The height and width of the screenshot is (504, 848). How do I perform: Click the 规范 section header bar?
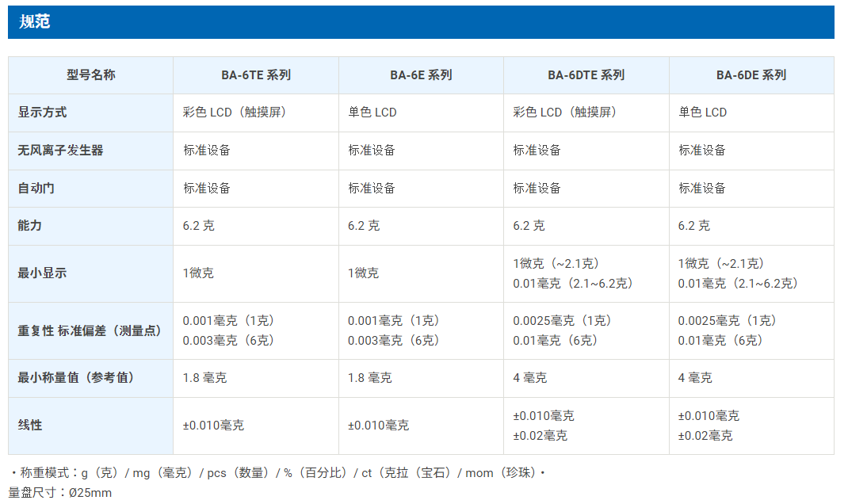(420, 22)
